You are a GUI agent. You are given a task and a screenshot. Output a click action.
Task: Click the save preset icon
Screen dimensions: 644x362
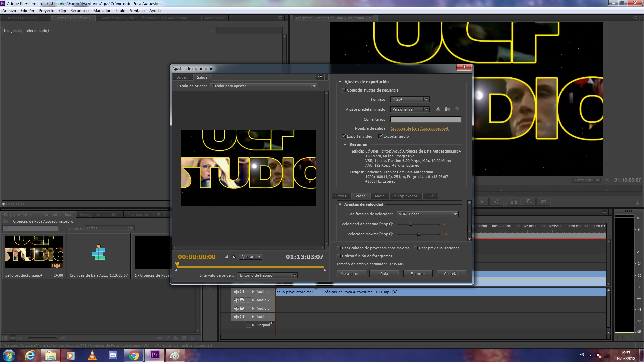pyautogui.click(x=438, y=109)
